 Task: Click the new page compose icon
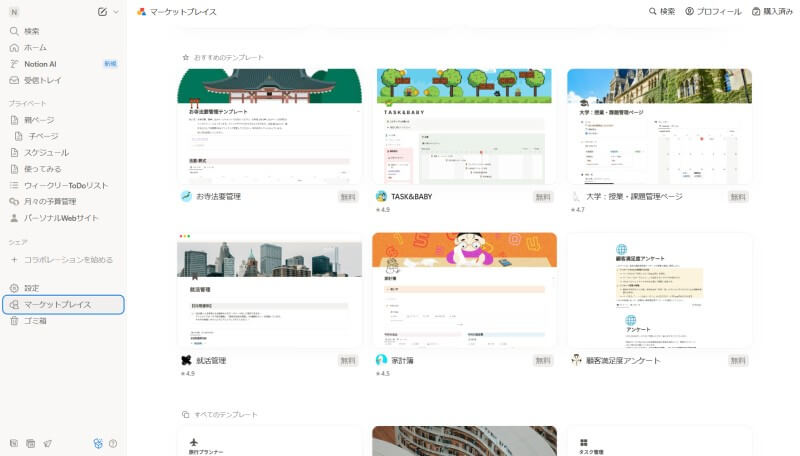(103, 12)
